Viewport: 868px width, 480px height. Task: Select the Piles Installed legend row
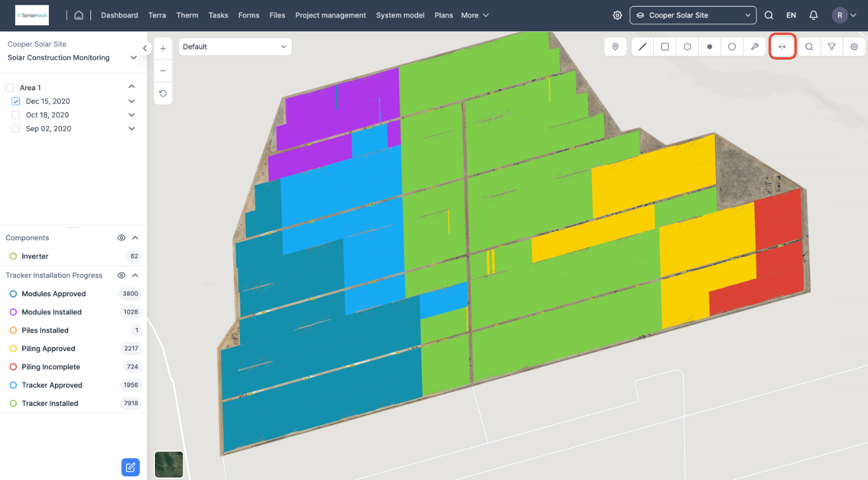click(73, 330)
